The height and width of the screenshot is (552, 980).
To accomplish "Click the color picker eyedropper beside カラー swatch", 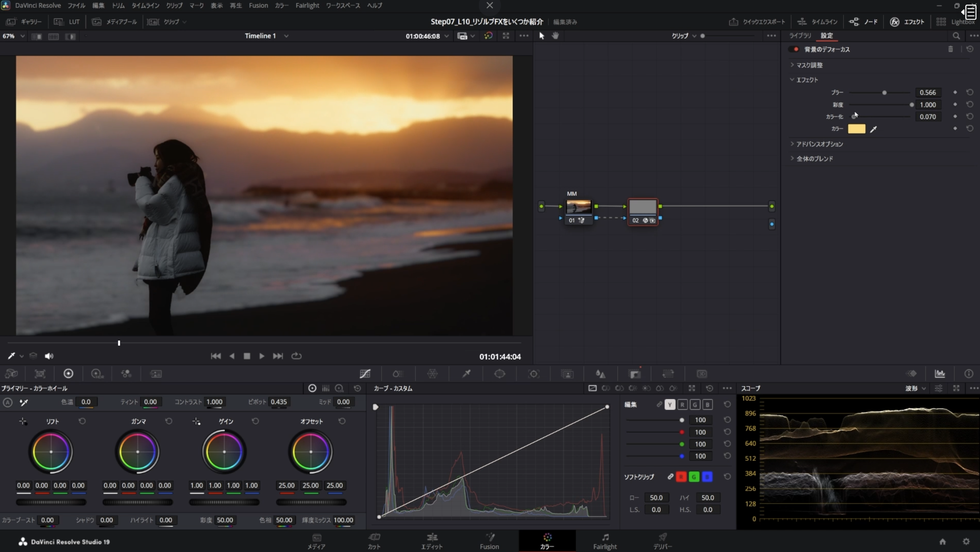I will coord(873,129).
